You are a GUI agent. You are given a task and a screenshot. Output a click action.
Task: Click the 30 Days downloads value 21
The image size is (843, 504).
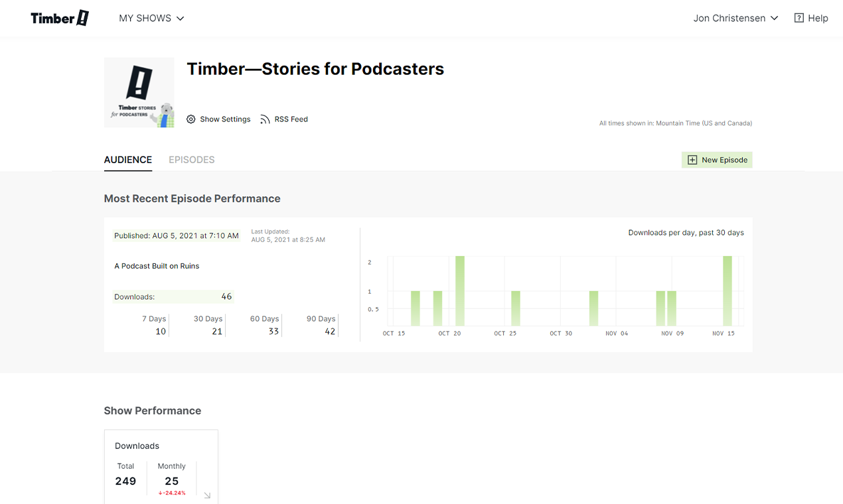click(x=217, y=332)
